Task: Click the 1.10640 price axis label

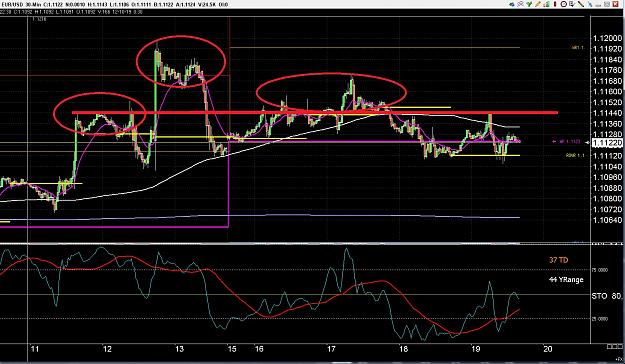Action: point(607,220)
